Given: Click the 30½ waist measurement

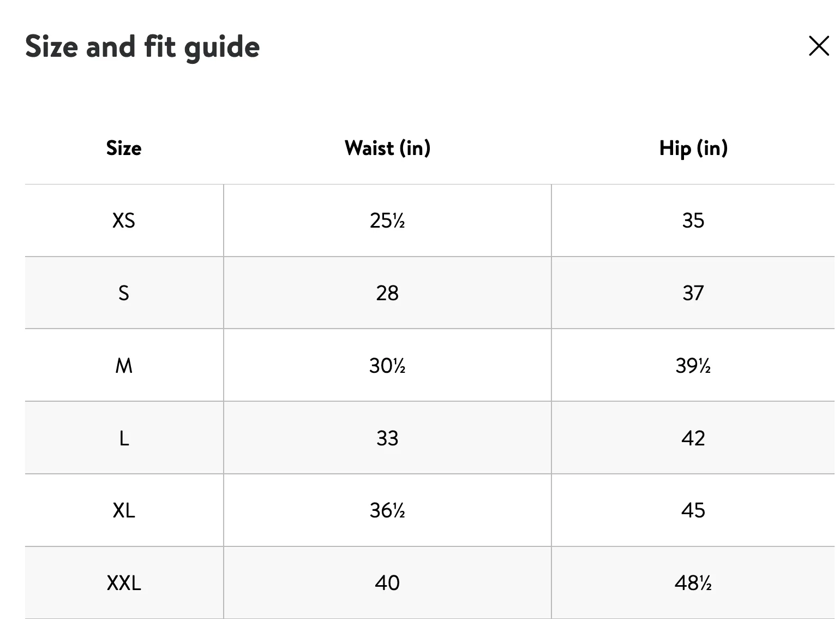Looking at the screenshot, I should click(x=387, y=365).
